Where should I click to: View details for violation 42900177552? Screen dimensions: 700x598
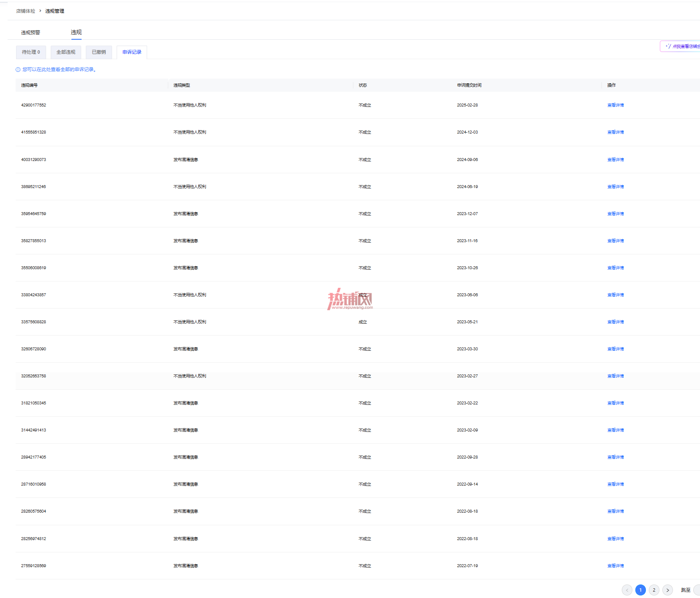click(x=615, y=105)
